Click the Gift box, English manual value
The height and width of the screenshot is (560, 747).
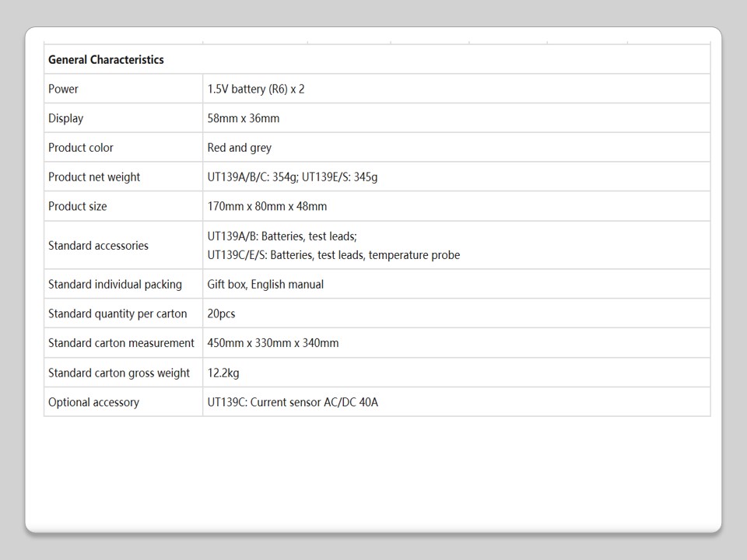265,285
